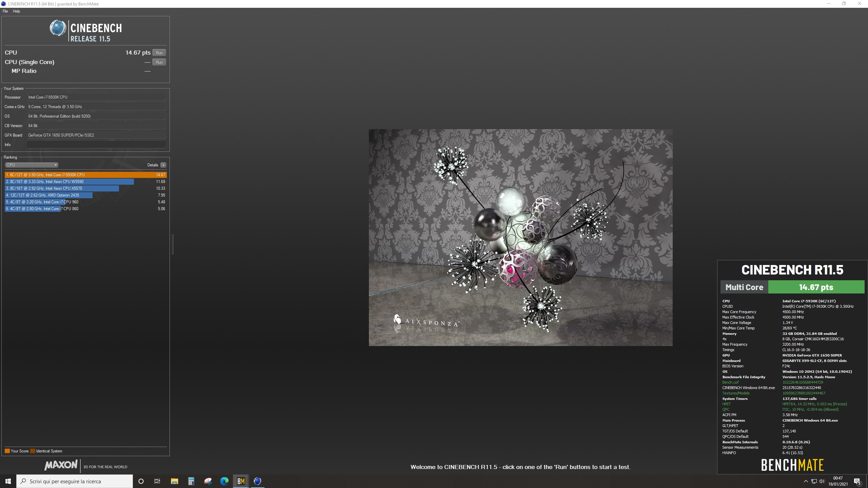Viewport: 868px width, 488px height.
Task: Click the panel splitter handle
Action: pyautogui.click(x=173, y=244)
